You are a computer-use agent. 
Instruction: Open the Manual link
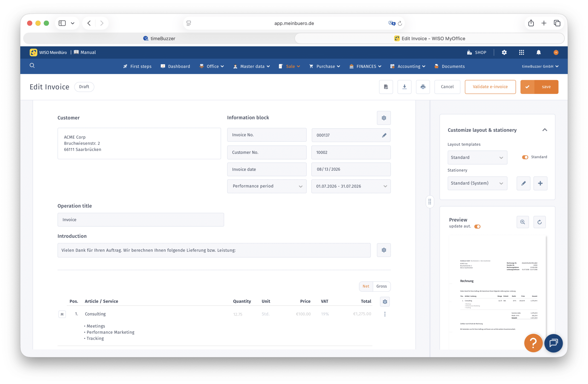(x=85, y=52)
